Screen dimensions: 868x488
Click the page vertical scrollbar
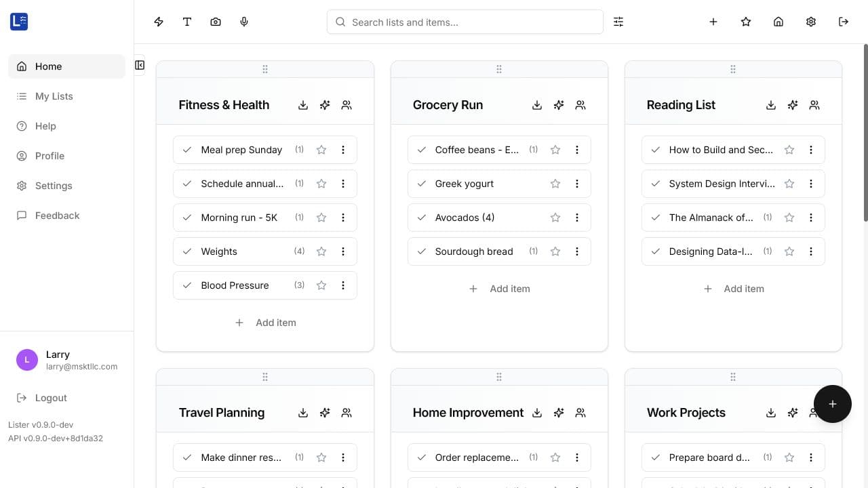tap(865, 132)
